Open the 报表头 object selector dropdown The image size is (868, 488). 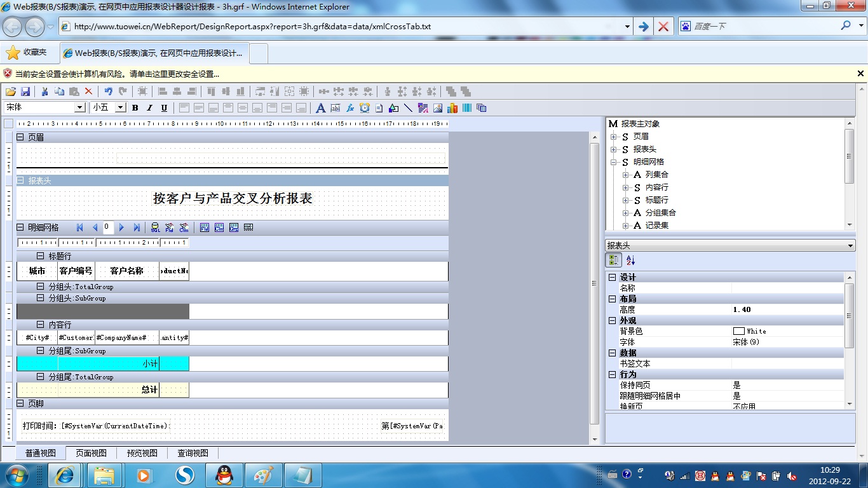tap(850, 245)
